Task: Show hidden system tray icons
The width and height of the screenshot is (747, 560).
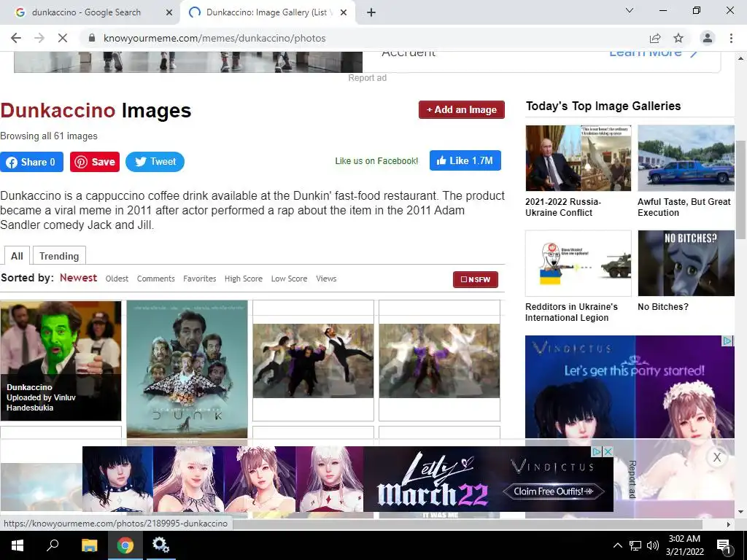Action: (x=617, y=545)
